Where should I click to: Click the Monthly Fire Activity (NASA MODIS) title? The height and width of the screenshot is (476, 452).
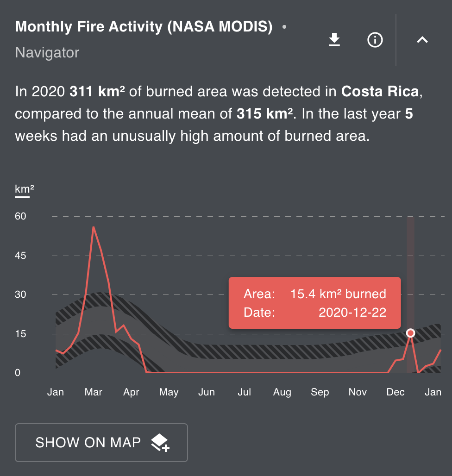point(144,27)
